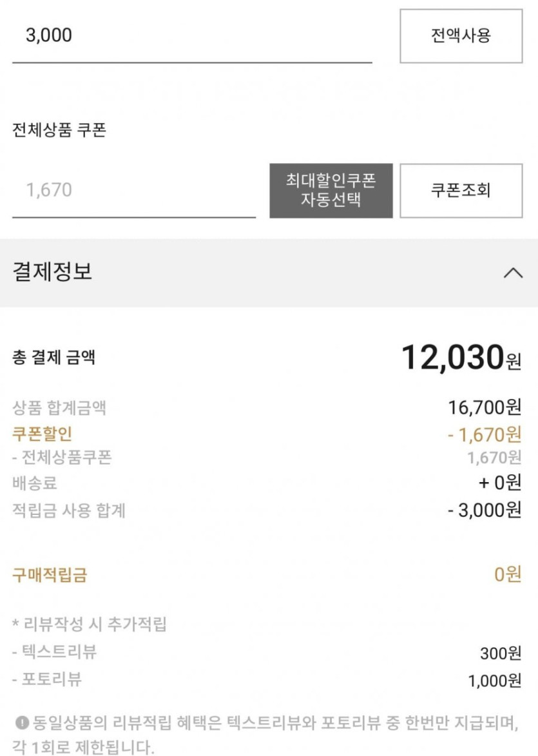Image resolution: width=538 pixels, height=756 pixels.
Task: Click the 상품 합계금액 value 16,700원
Action: click(485, 407)
